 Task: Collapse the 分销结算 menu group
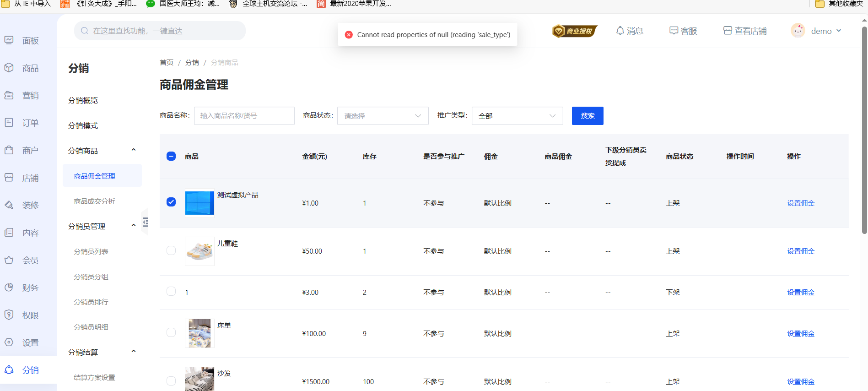click(x=134, y=352)
